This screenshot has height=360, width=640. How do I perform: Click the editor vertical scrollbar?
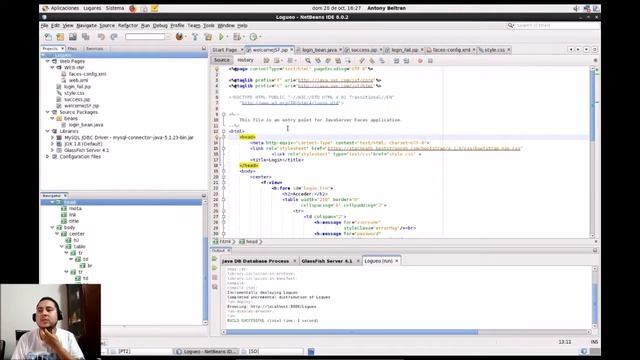click(x=592, y=151)
